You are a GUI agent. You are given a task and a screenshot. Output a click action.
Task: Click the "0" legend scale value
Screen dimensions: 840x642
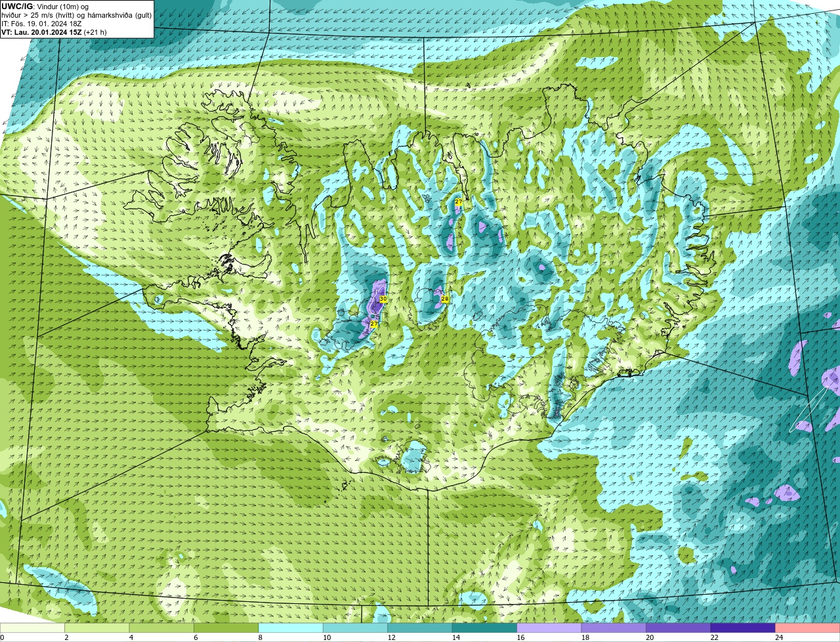[x=2, y=637]
